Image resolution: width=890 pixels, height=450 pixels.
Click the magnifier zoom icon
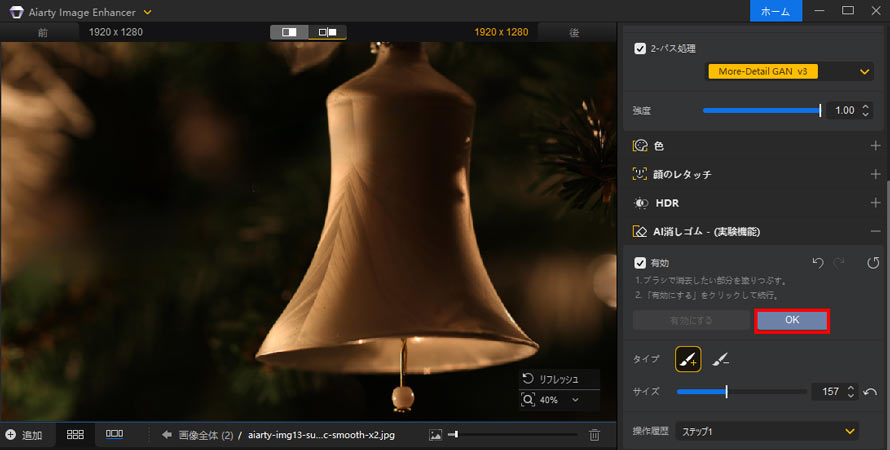pos(528,400)
